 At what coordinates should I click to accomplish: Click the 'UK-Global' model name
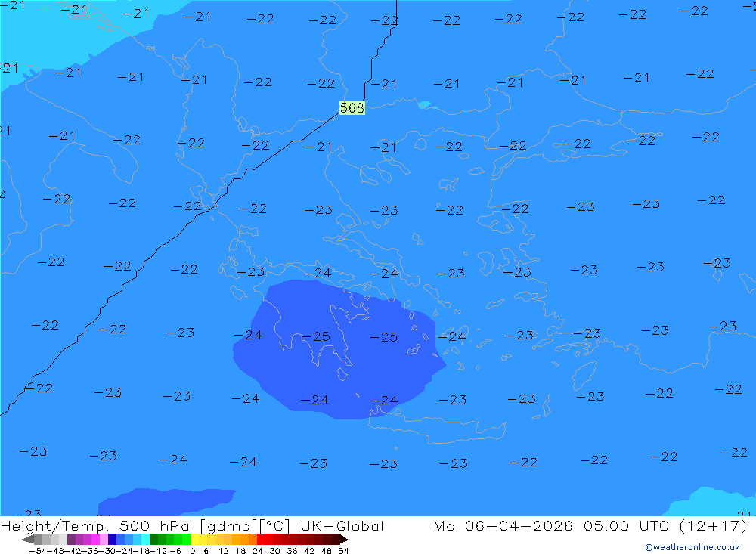(342, 526)
